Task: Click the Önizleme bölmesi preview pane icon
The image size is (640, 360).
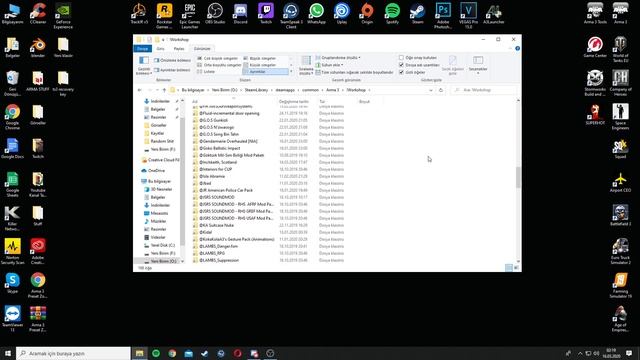Action: [x=157, y=60]
